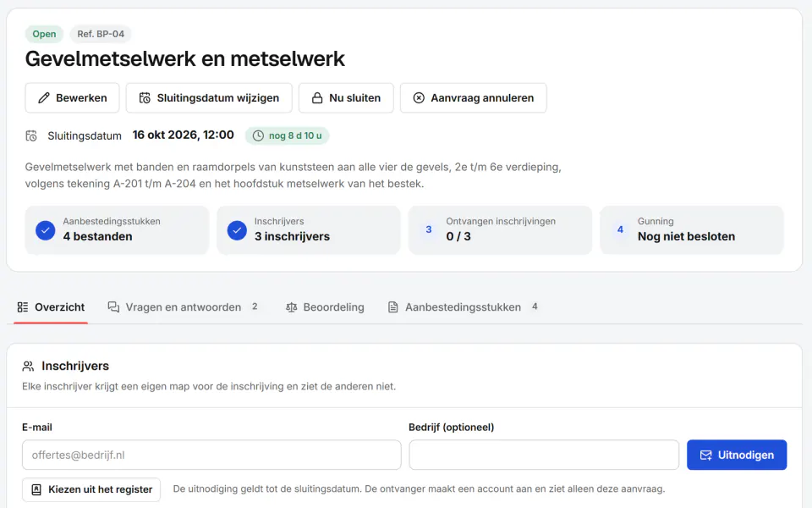Click the padlock icon on Nu sluiten
The image size is (812, 508).
[x=317, y=98]
